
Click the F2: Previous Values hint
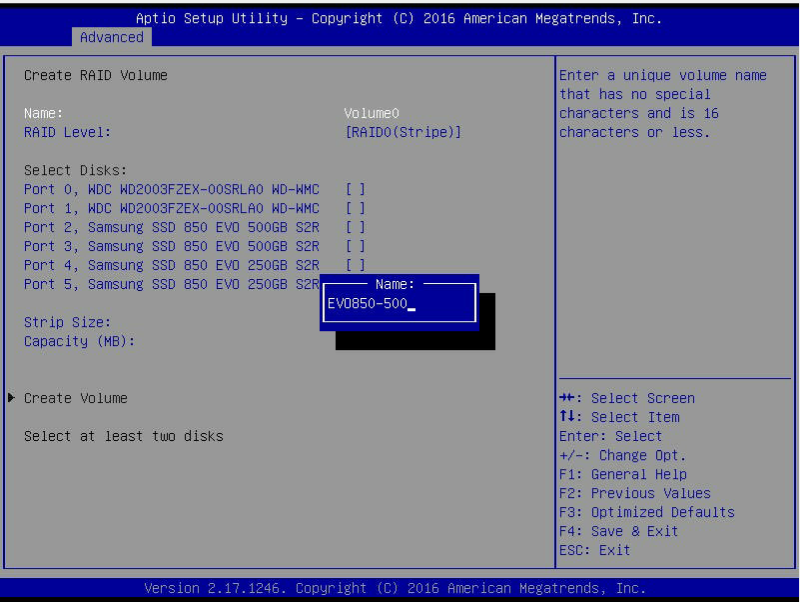635,493
